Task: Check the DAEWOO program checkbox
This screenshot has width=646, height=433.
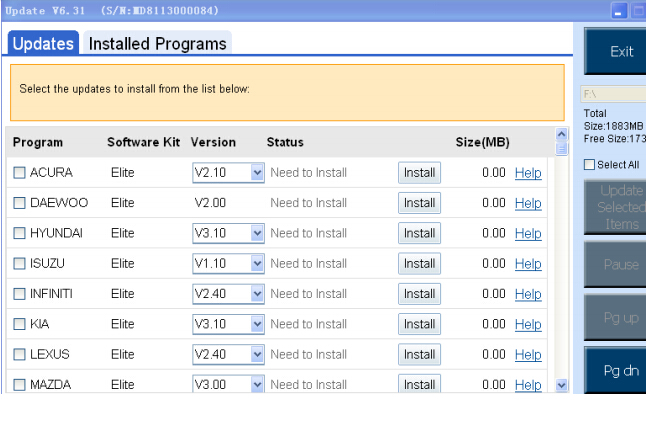Action: pyautogui.click(x=19, y=203)
